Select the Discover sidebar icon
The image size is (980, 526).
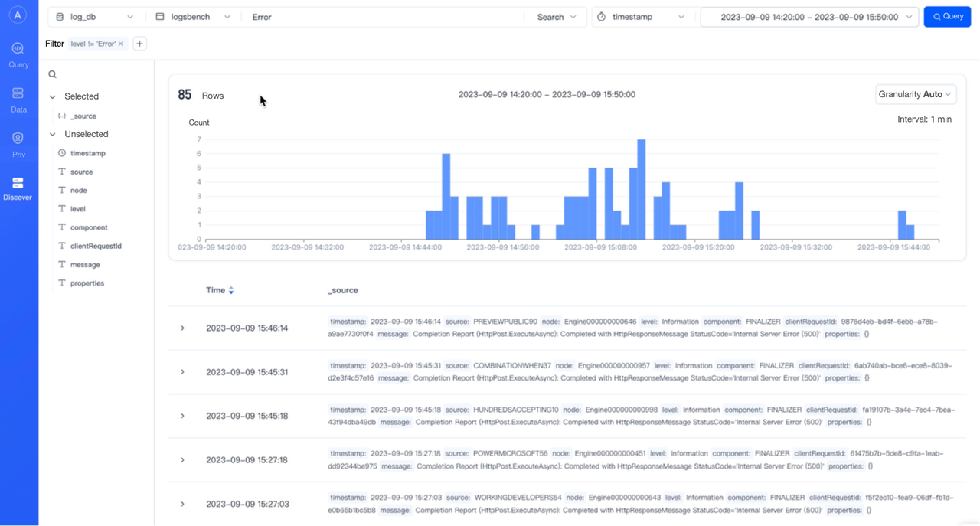[18, 188]
